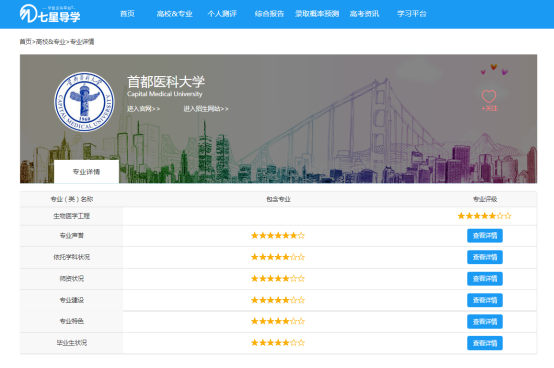Click the 毕业生状况 star rating

point(278,343)
